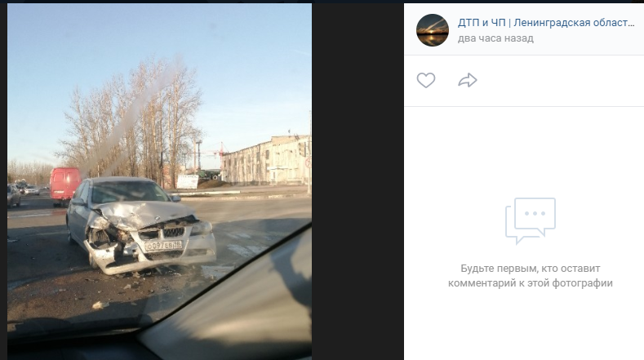Click the crashed BMW's license plate in photo
This screenshot has height=360, width=644.
click(163, 246)
